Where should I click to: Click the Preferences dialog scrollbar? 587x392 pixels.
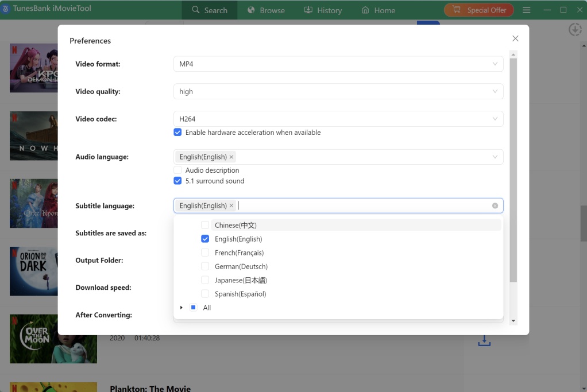tap(513, 172)
